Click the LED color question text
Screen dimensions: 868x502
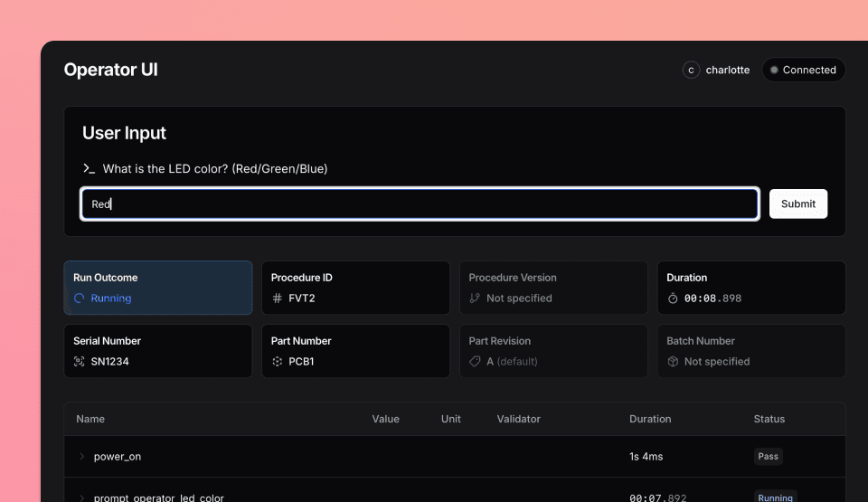215,168
